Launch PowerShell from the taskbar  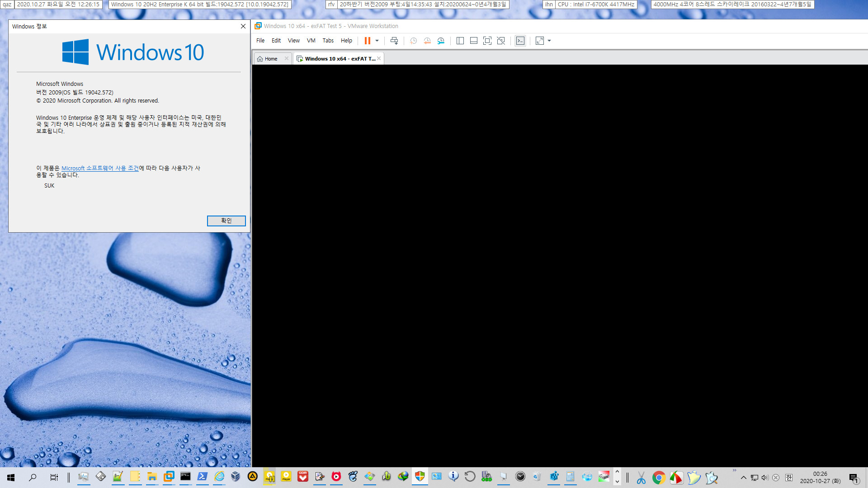(203, 477)
